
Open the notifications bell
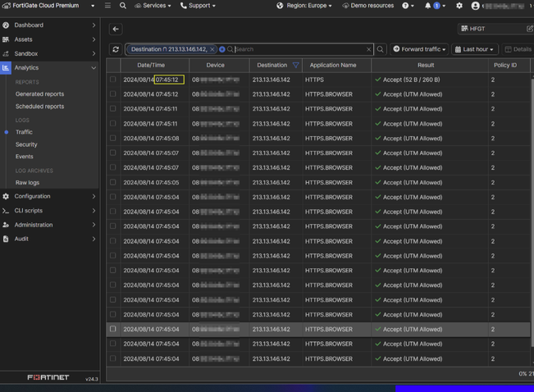428,6
